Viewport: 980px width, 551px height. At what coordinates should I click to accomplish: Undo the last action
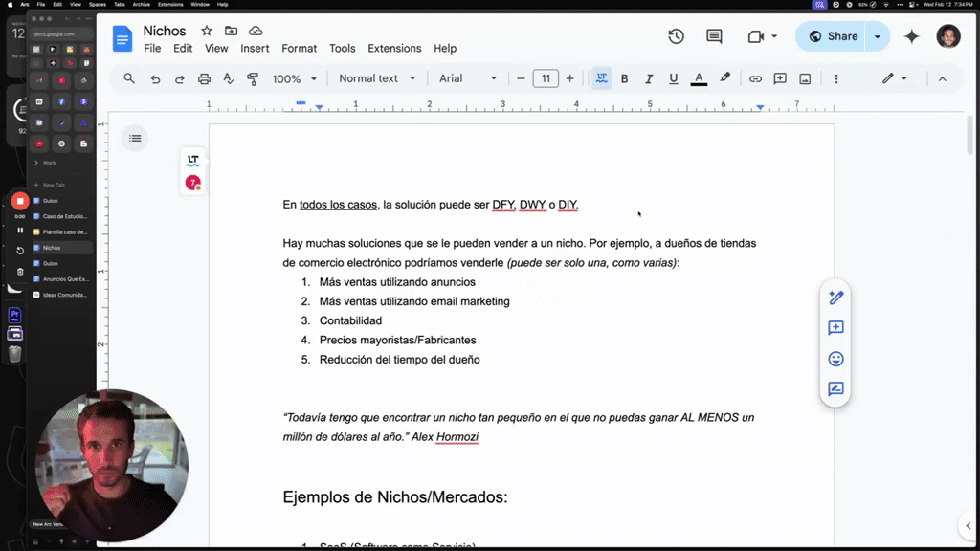click(x=155, y=78)
